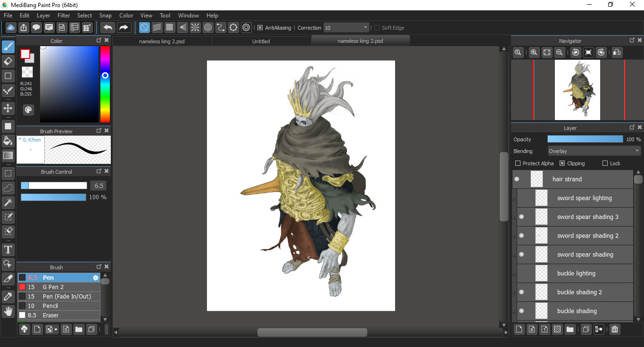Select the rectangular Select tool
This screenshot has height=347, width=644.
pos(8,173)
